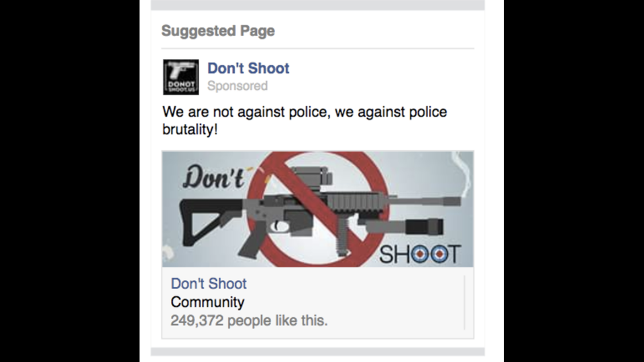Screen dimensions: 644x362
Task: Click the Community category label
Action: (x=207, y=302)
